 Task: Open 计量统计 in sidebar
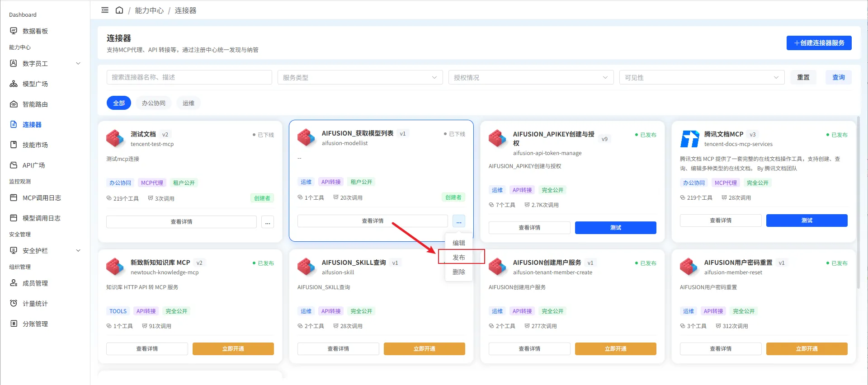pyautogui.click(x=35, y=303)
